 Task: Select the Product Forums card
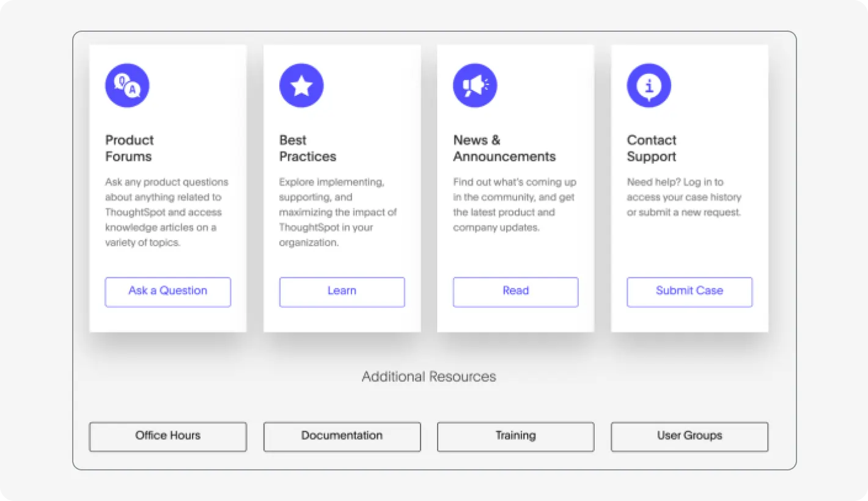pyautogui.click(x=167, y=188)
